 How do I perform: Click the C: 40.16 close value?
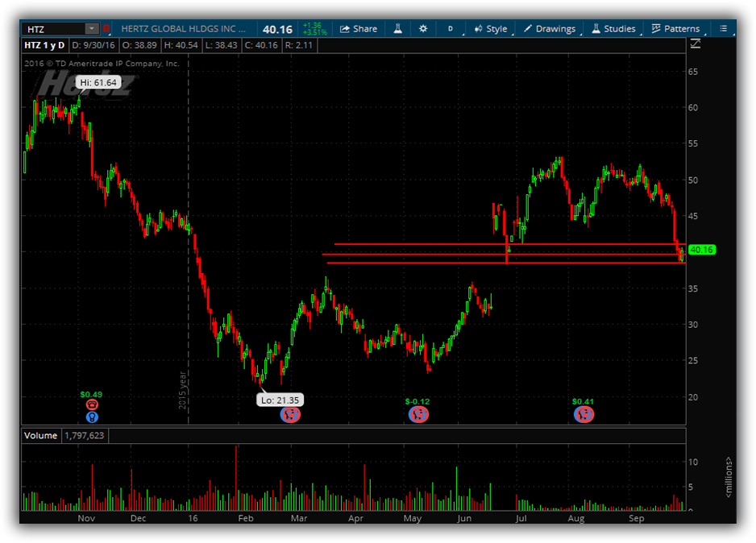coord(261,45)
